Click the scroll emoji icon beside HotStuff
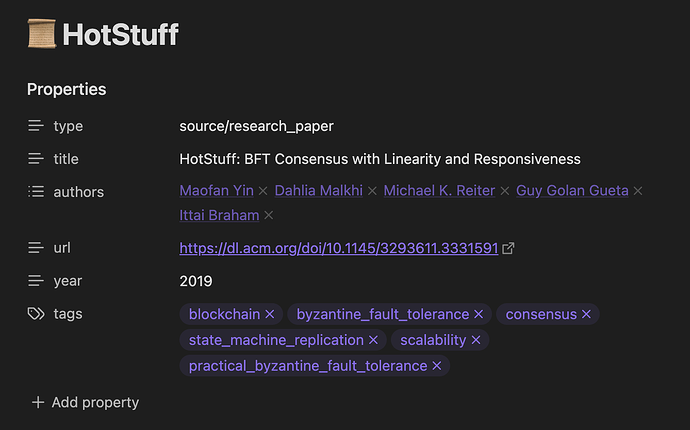This screenshot has height=430, width=690. 42,33
